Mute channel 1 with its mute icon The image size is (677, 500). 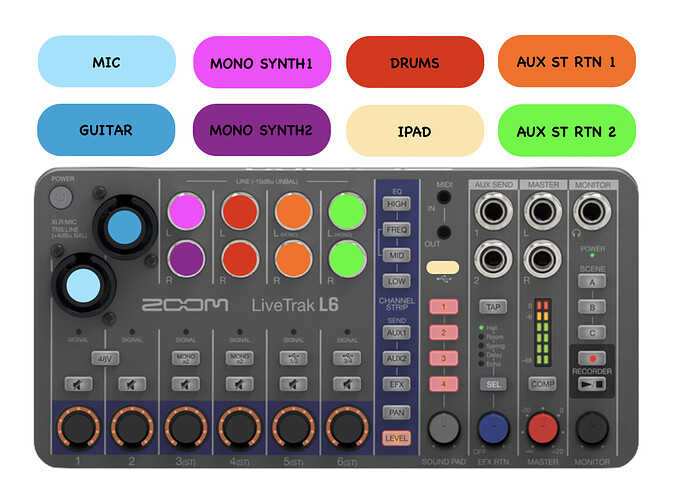[78, 383]
